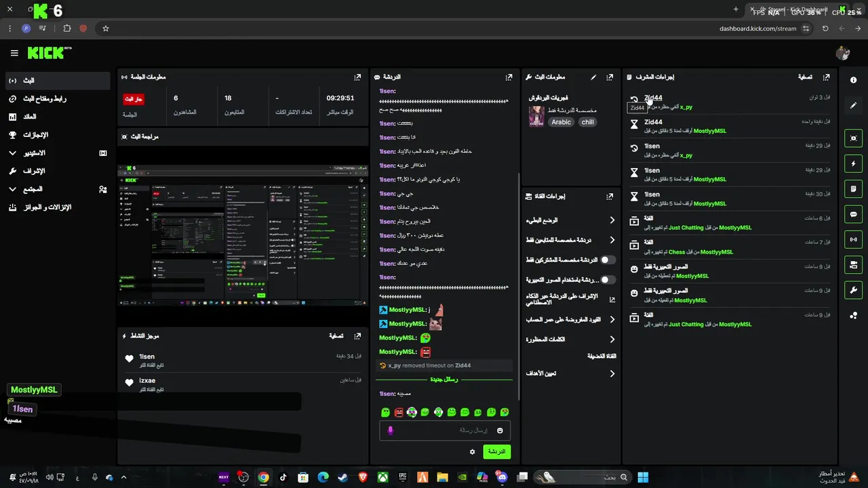
Task: Toggle the chat bubble widget icon in right rail
Action: (853, 214)
